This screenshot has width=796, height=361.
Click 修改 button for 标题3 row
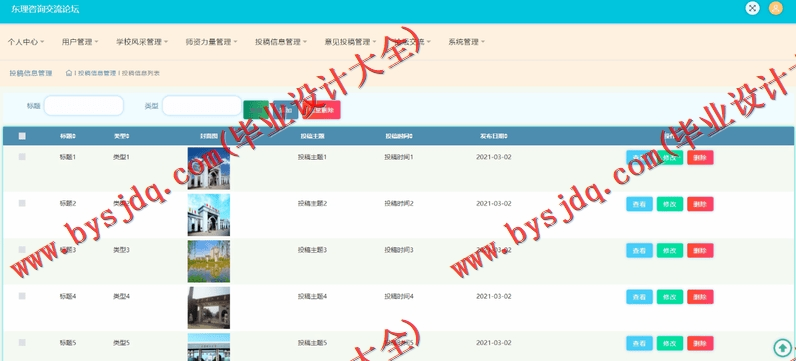[670, 250]
